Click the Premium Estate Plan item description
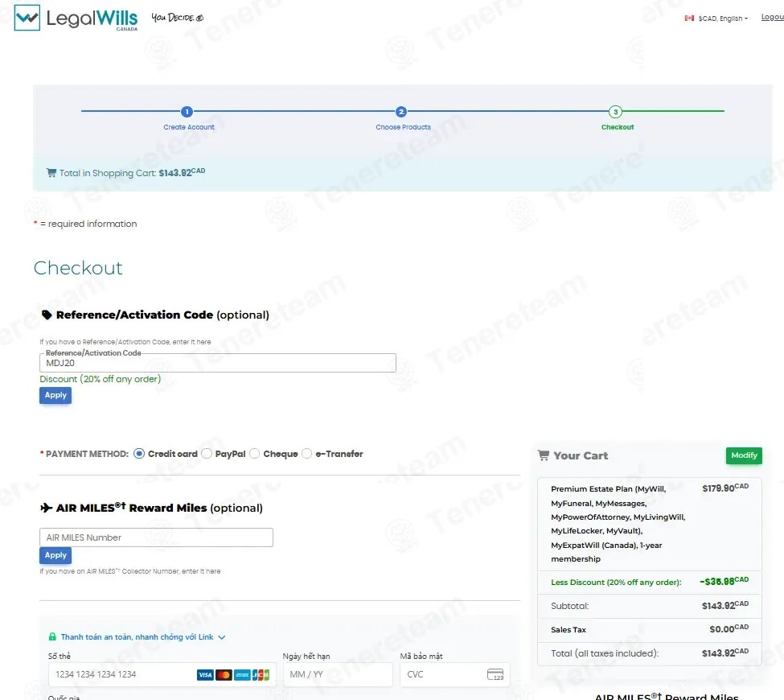The image size is (784, 700). 618,524
